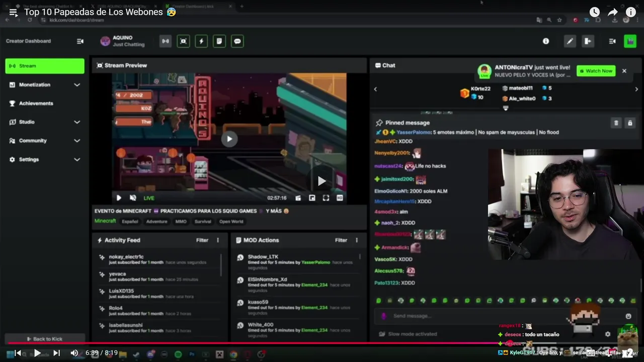
Task: Click the Español tag
Action: click(x=130, y=222)
